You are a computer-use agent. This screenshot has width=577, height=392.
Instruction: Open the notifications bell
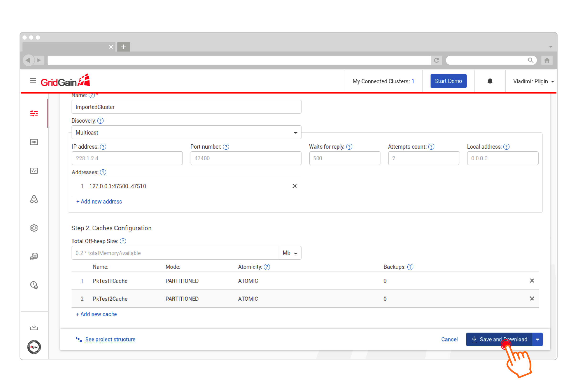490,81
